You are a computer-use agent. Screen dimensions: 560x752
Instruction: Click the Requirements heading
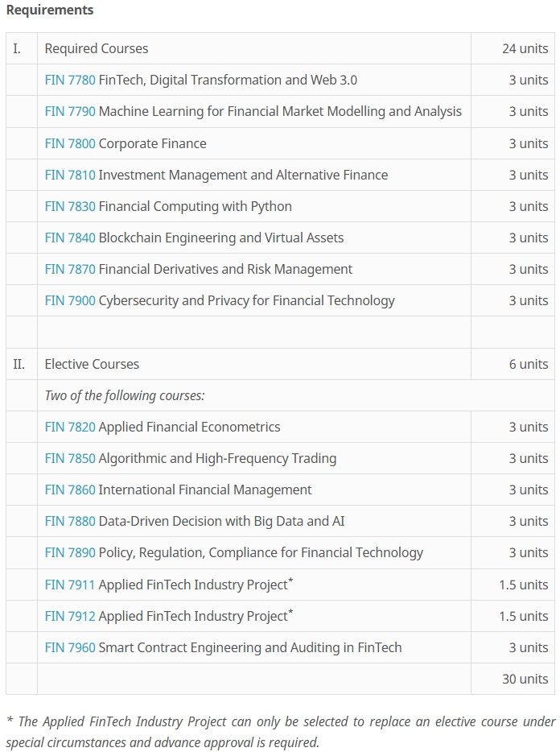50,10
